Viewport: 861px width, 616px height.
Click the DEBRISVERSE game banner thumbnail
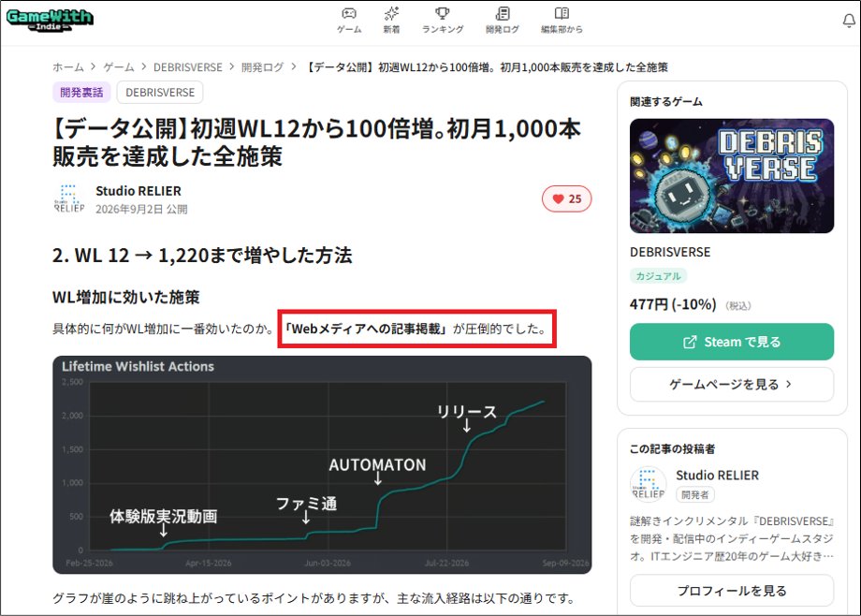click(x=732, y=176)
